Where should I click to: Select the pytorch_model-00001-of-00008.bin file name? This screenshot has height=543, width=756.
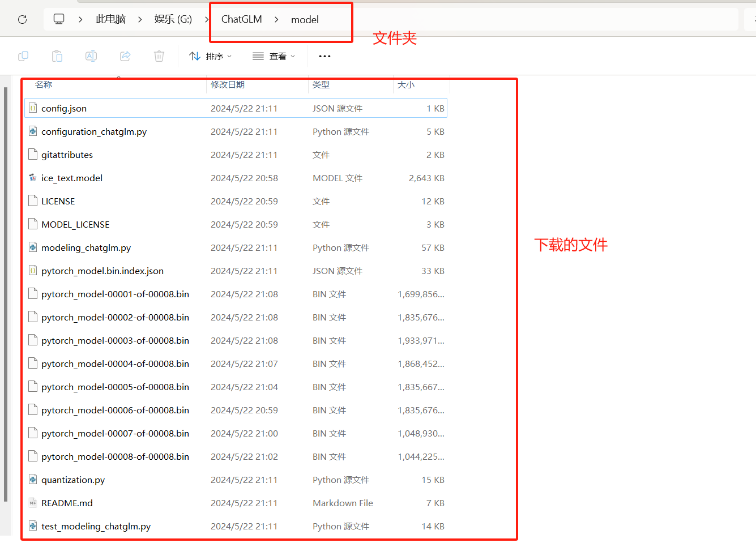pyautogui.click(x=115, y=294)
